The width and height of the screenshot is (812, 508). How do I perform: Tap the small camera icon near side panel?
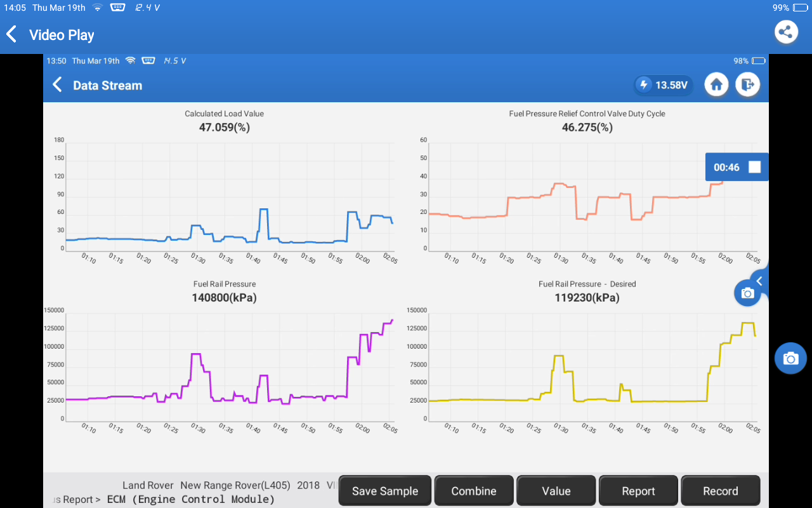pos(747,293)
